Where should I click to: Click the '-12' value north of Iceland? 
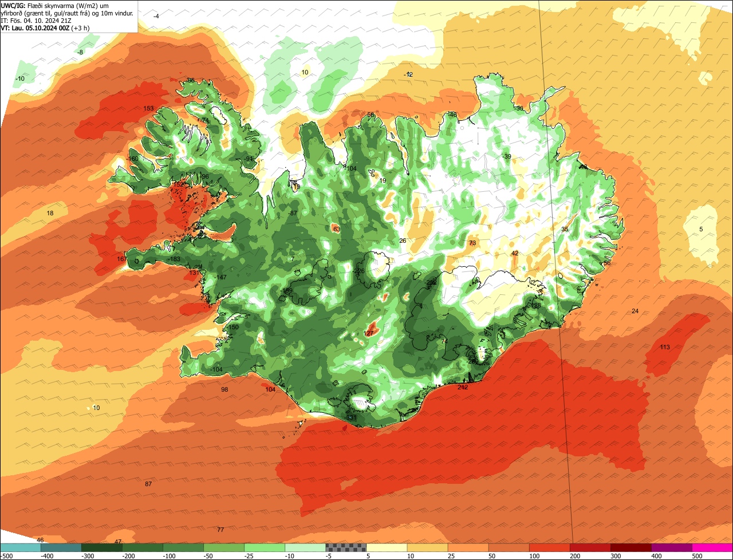tap(408, 74)
